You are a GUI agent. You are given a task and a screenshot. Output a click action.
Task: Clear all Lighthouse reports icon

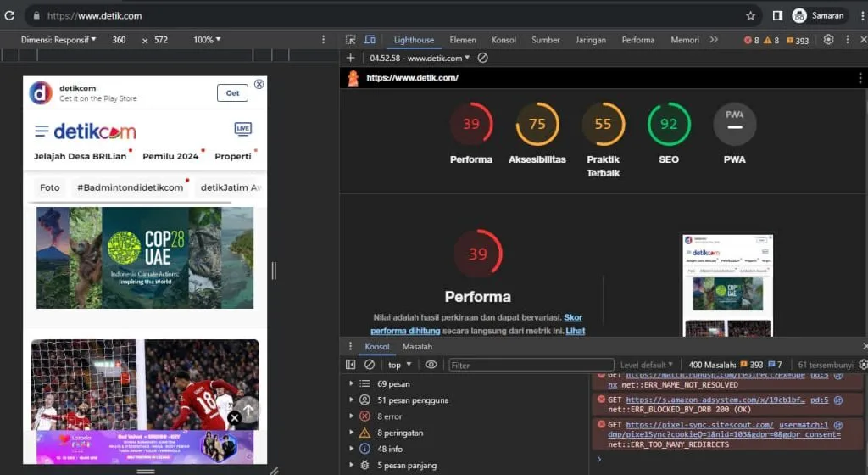(482, 58)
